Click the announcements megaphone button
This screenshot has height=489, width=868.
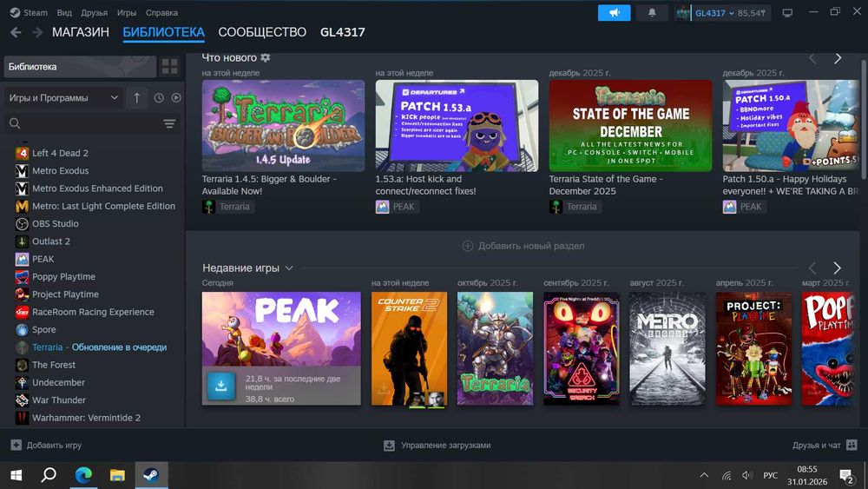click(x=614, y=13)
